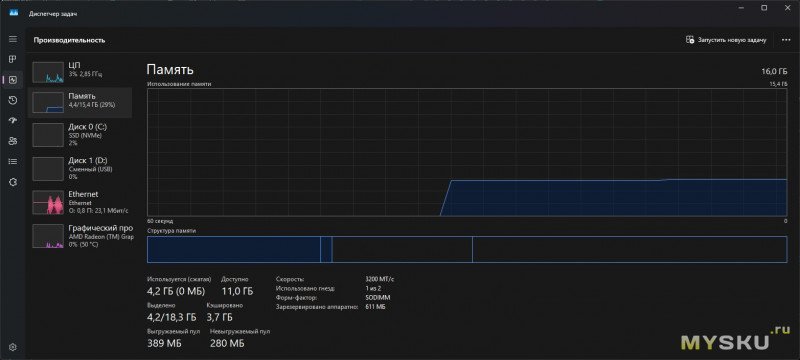Click the 3,7 ГБ cached value
The width and height of the screenshot is (800, 360).
click(x=219, y=317)
